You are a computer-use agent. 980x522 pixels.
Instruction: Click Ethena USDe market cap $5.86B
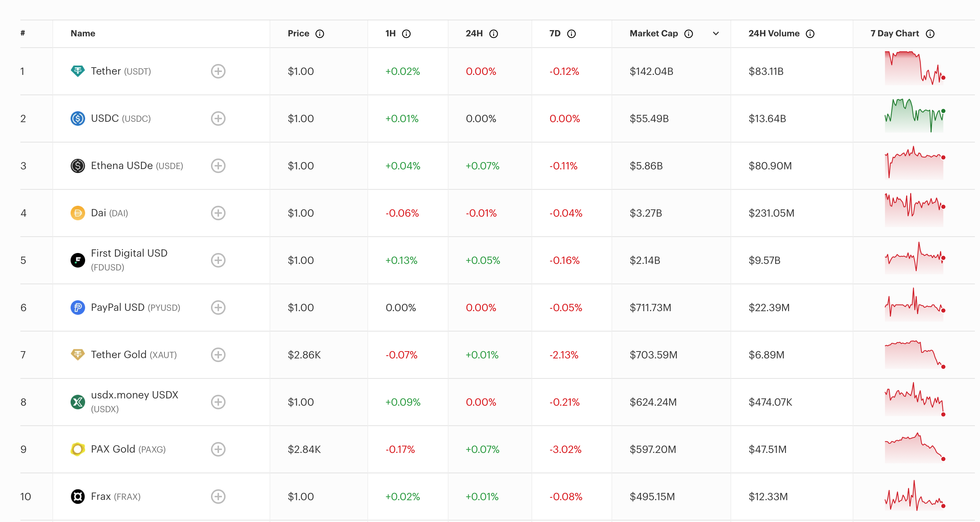coord(646,166)
